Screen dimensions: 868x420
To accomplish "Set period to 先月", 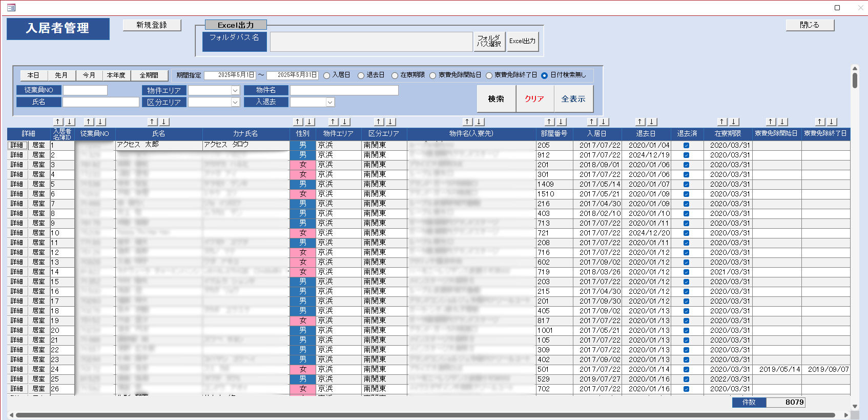I will point(61,75).
